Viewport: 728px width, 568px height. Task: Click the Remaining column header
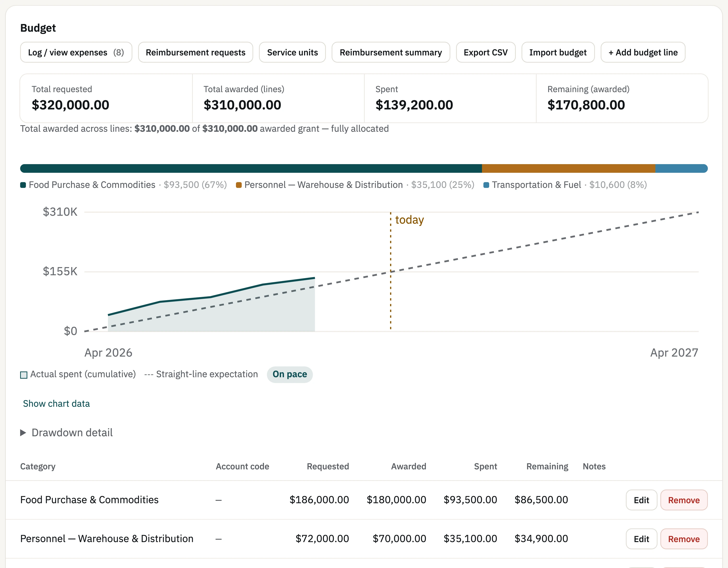[547, 466]
